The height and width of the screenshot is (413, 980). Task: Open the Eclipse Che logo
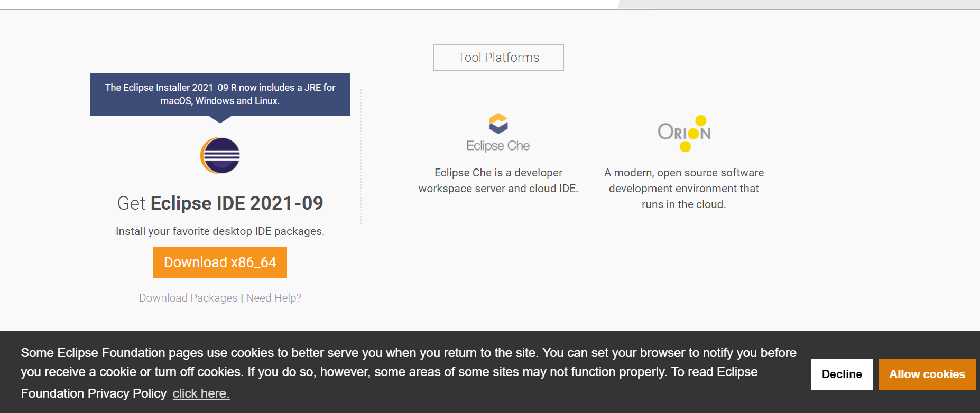tap(498, 133)
